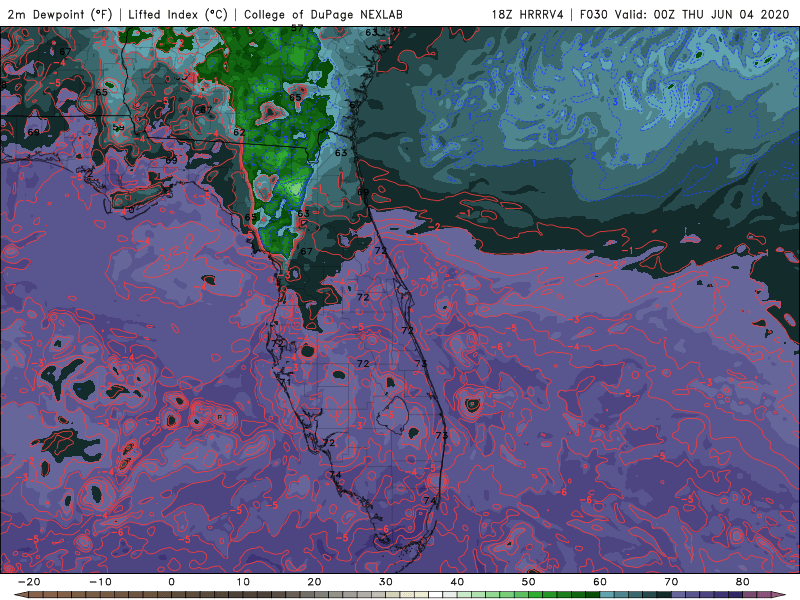Image resolution: width=800 pixels, height=600 pixels.
Task: Click the '2m Dewpoint (°F)' title text
Action: [x=60, y=15]
